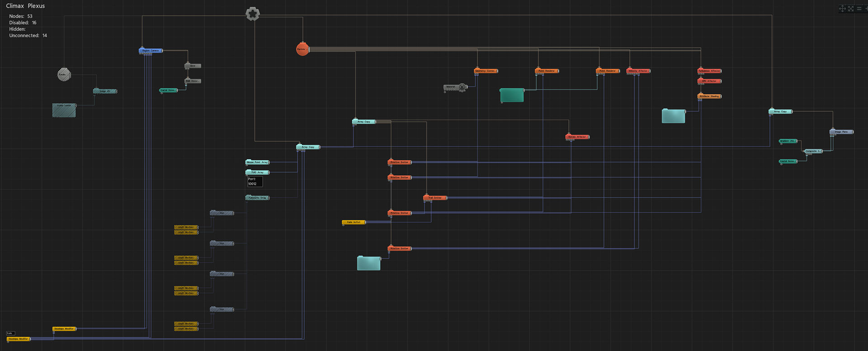Image resolution: width=868 pixels, height=351 pixels.
Task: Select the Velocity Affector node
Action: tap(638, 71)
